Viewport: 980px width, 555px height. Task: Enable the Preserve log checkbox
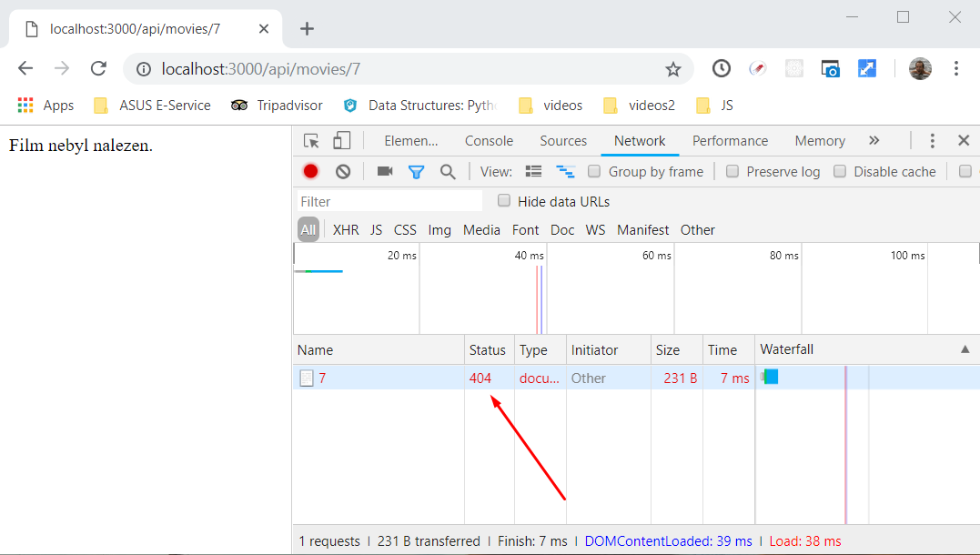(x=732, y=171)
